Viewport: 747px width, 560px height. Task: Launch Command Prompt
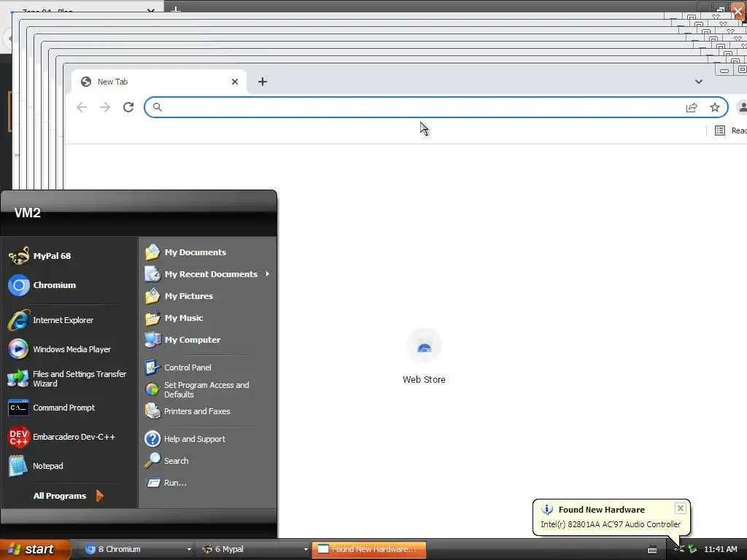69,408
